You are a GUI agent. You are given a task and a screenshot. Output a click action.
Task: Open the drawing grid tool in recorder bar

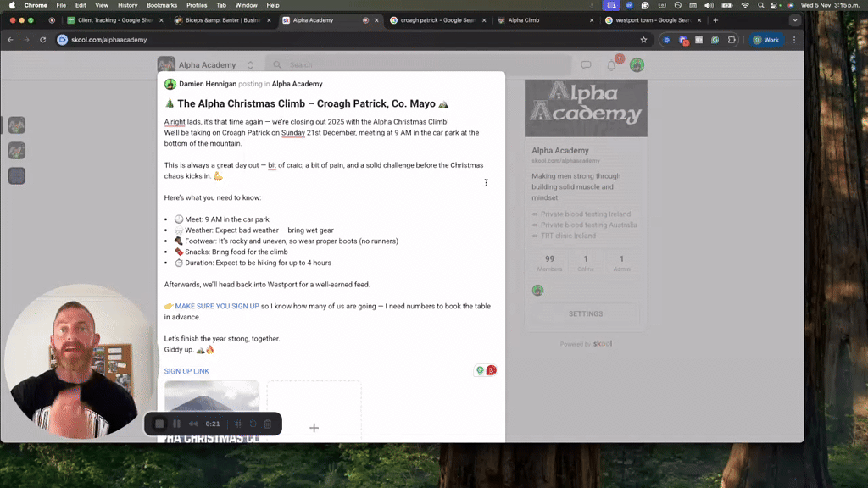238,424
